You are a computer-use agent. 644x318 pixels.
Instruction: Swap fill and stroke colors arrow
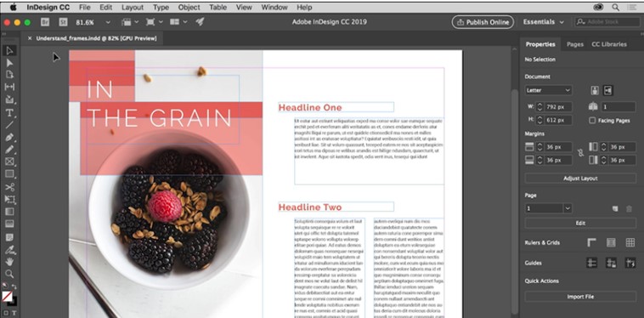[x=14, y=287]
